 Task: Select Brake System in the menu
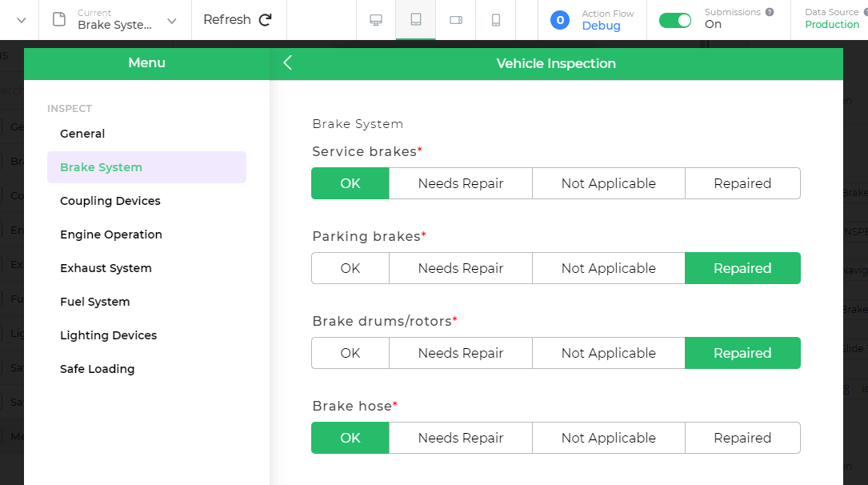click(146, 167)
